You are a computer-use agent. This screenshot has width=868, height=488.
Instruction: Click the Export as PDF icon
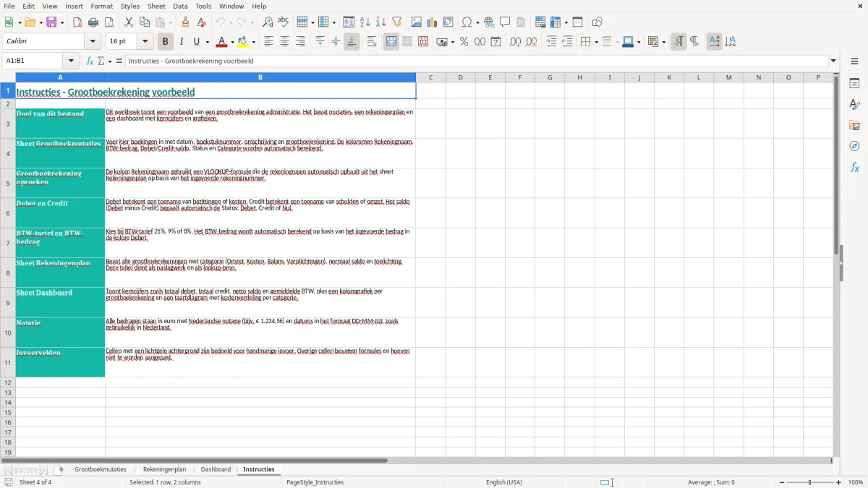point(77,22)
